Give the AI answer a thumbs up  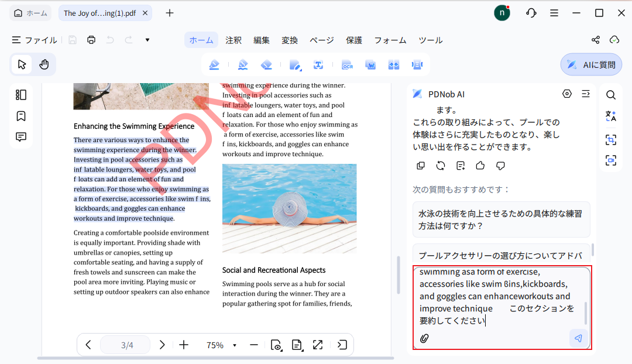(480, 166)
